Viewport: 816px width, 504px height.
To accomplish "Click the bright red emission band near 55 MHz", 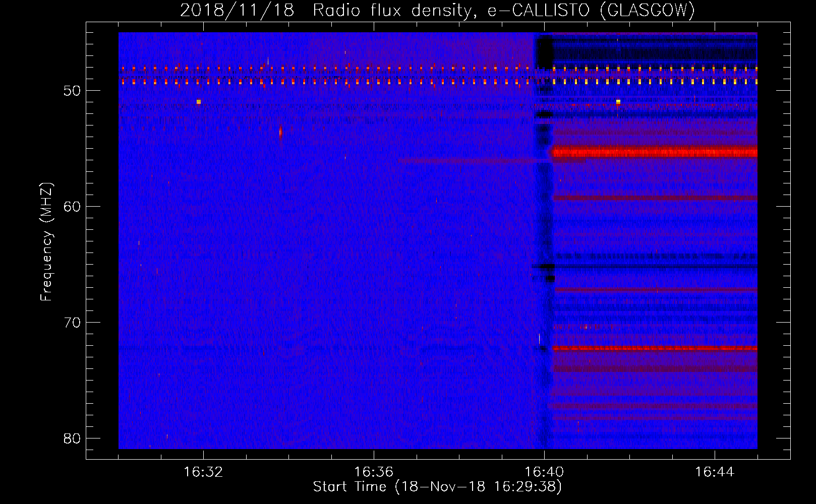I will click(654, 152).
